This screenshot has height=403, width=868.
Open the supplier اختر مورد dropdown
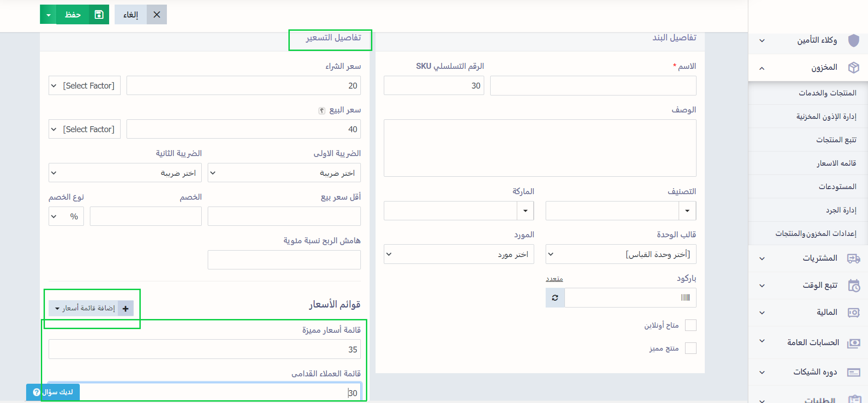[x=459, y=254]
